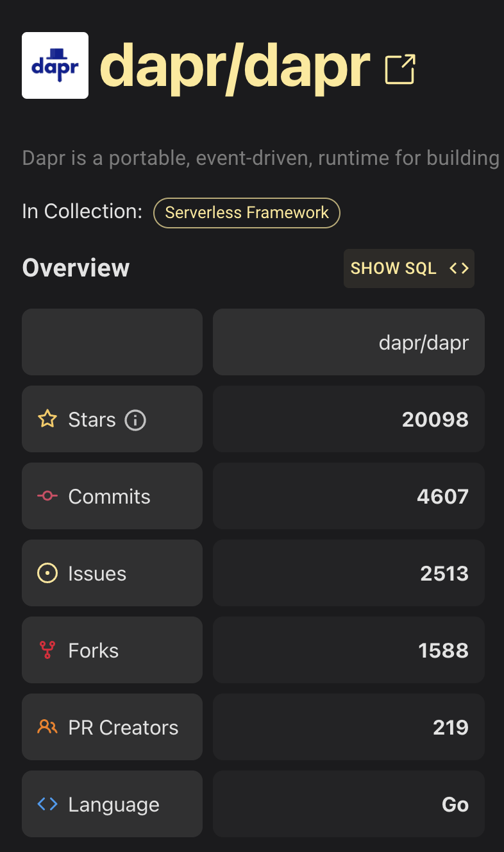Viewport: 504px width, 852px height.
Task: Click the commits count 4607
Action: click(442, 497)
